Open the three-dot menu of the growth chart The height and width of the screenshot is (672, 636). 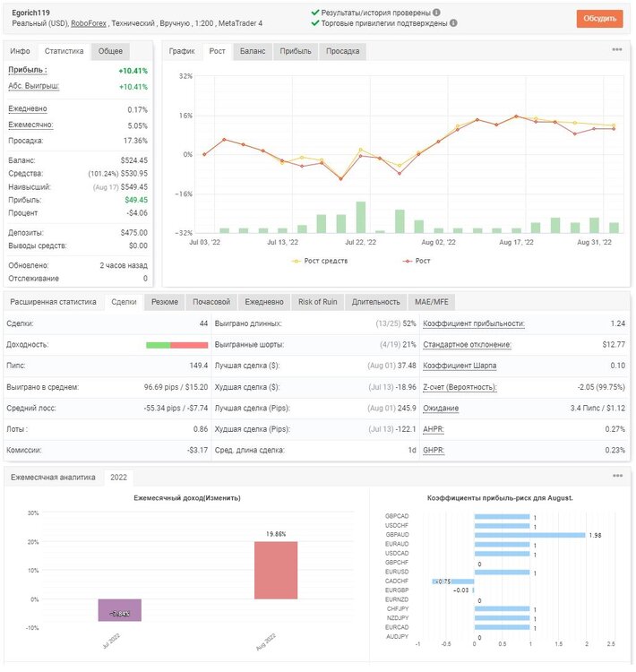(x=616, y=49)
